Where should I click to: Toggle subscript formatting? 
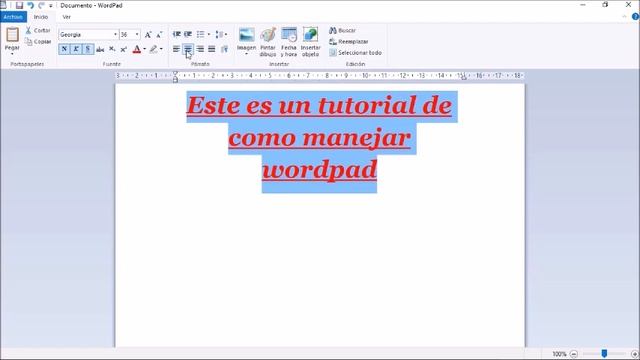coord(112,49)
